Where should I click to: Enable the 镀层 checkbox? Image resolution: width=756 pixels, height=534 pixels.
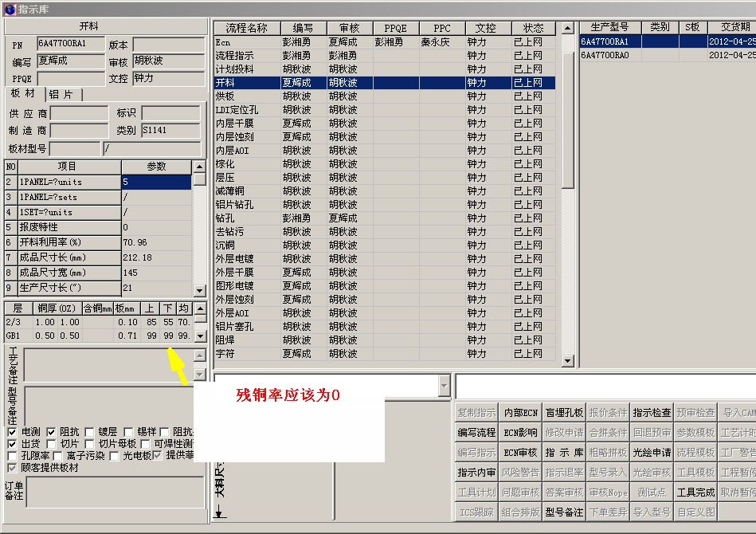(x=89, y=432)
